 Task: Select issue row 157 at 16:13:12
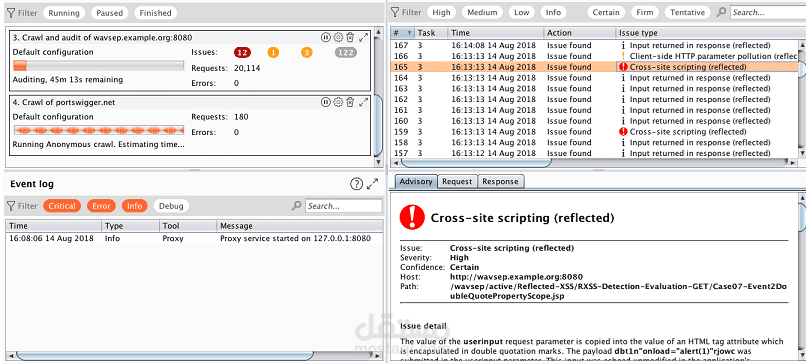[x=594, y=153]
